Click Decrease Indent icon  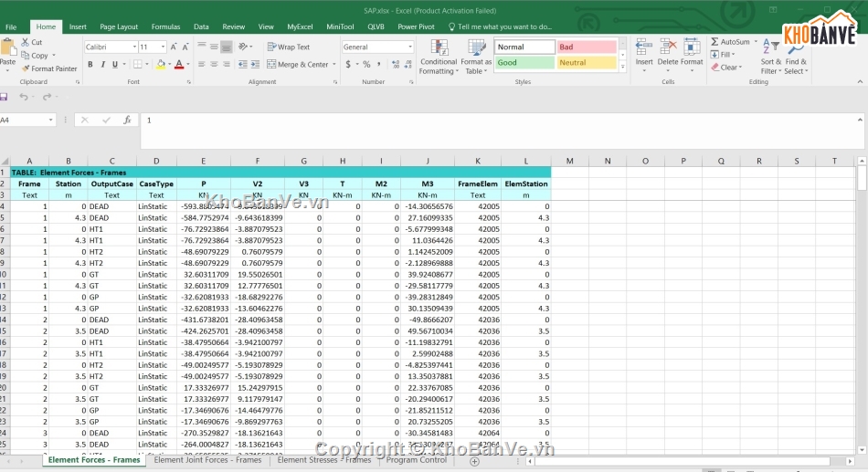click(242, 65)
